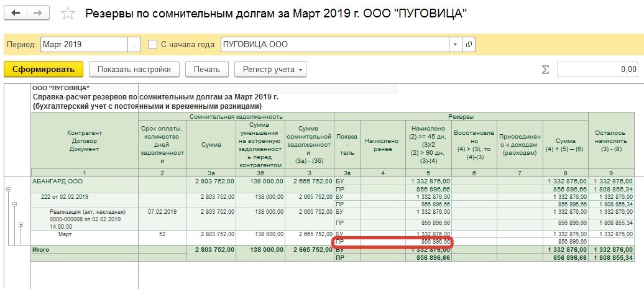This screenshot has height=289, width=644.
Task: Enable the 'С начала года' checkbox
Action: [153, 45]
